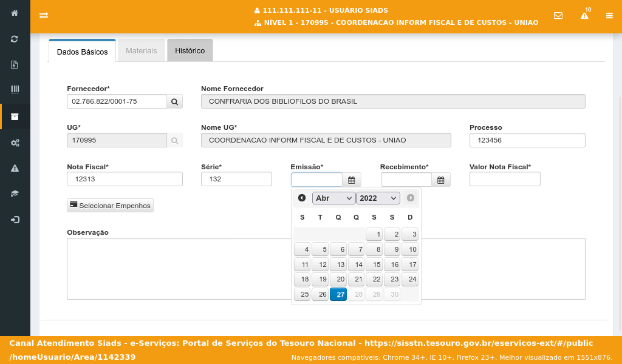The image size is (622, 364).
Task: Switch to the Dados Básicos tab
Action: (82, 52)
